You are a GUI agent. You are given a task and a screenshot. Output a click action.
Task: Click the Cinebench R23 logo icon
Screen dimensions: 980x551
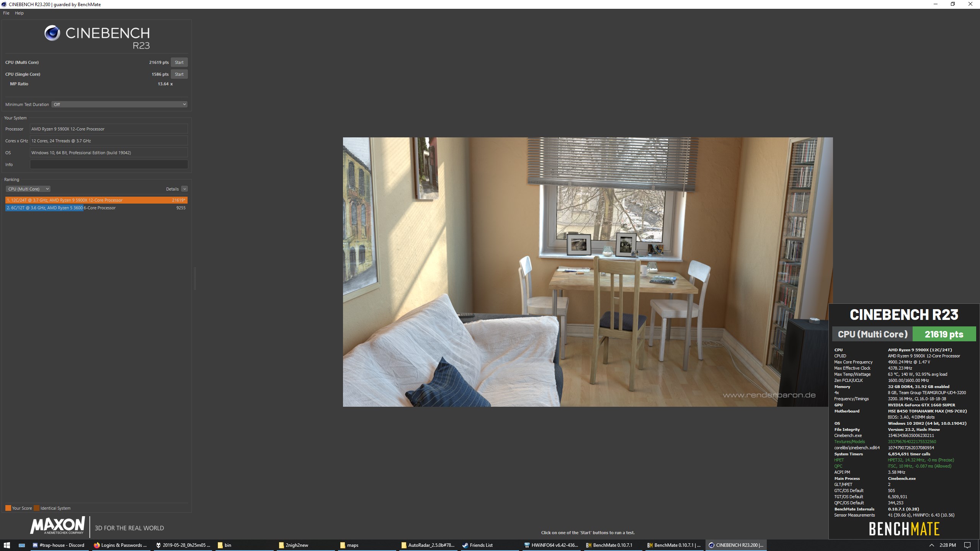click(52, 33)
